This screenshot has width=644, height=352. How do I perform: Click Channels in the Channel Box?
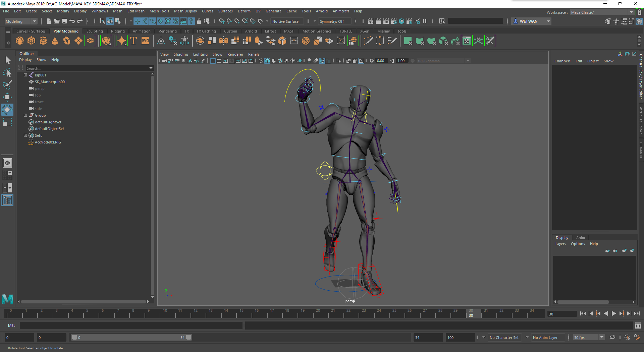[x=562, y=61]
